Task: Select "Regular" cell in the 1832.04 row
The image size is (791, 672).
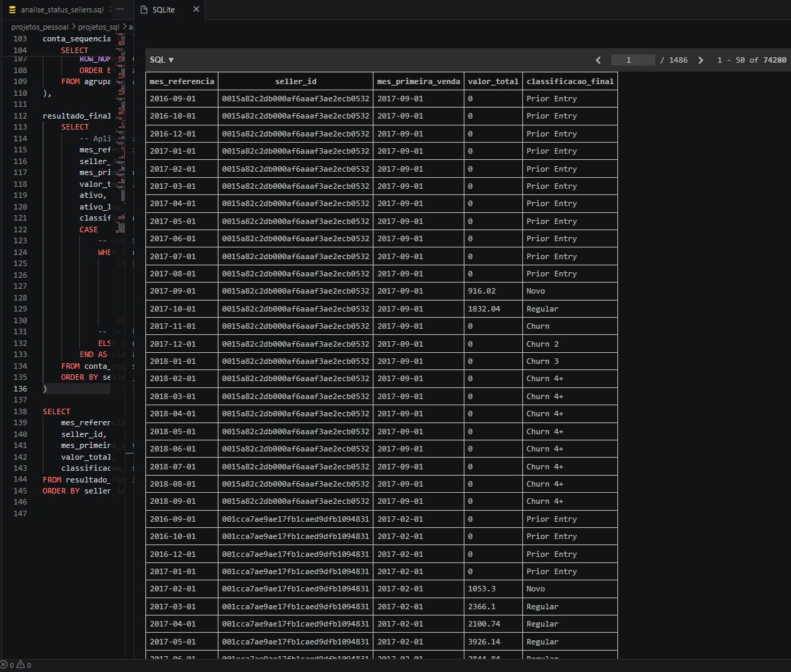Action: pos(570,309)
